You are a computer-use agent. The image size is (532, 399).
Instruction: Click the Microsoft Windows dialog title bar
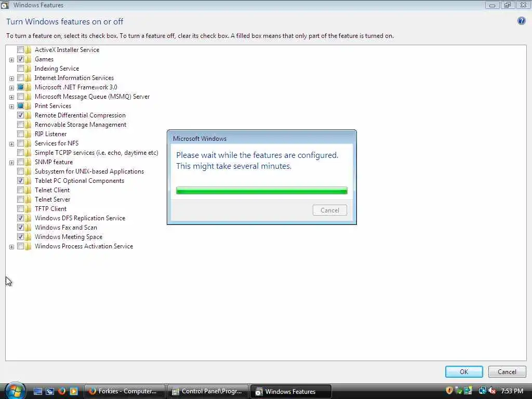262,138
